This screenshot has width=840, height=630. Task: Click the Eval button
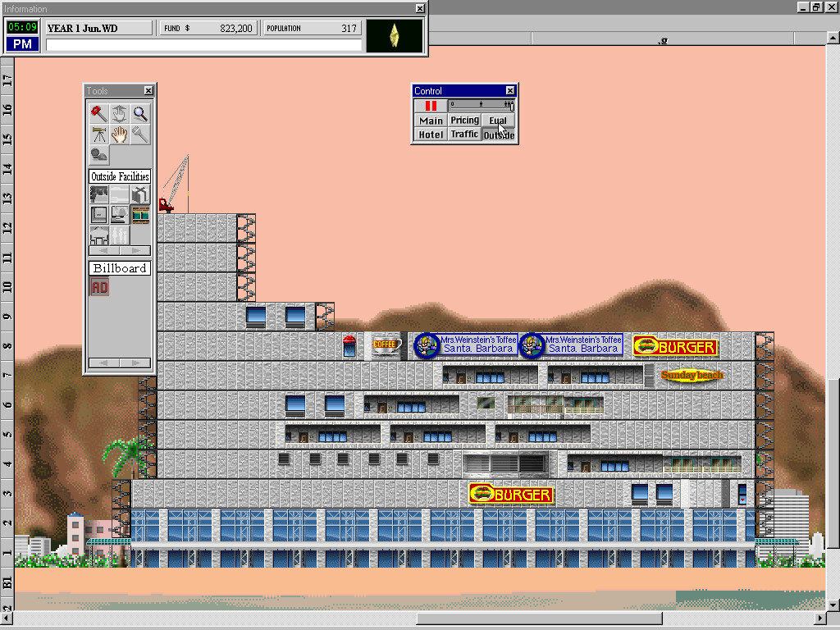pos(498,120)
